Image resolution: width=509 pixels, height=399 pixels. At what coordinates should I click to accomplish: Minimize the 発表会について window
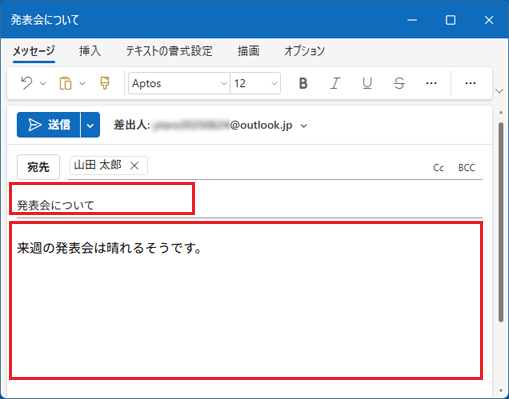tap(412, 20)
